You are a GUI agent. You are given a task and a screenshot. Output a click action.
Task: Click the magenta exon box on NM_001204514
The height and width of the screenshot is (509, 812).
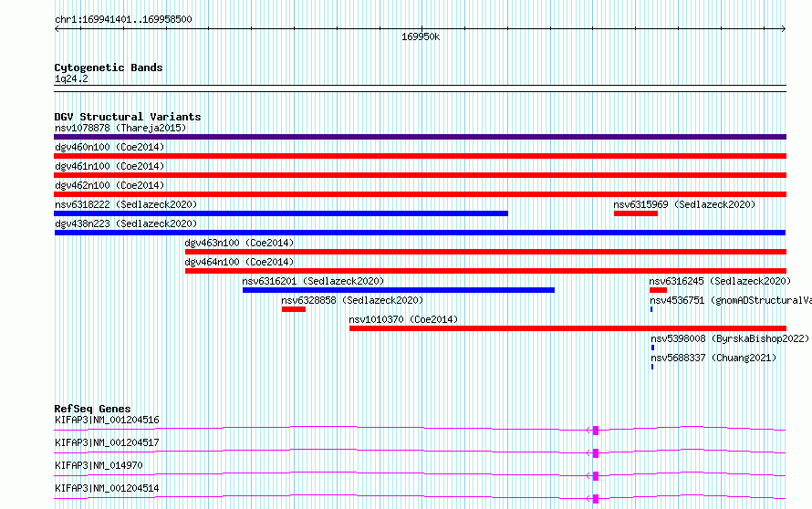(596, 499)
